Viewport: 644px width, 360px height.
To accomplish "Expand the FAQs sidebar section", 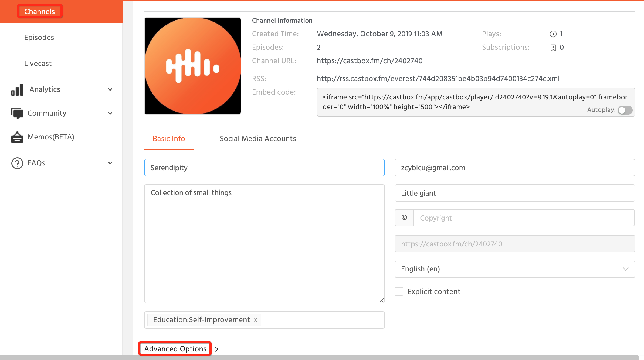I will pyautogui.click(x=110, y=163).
